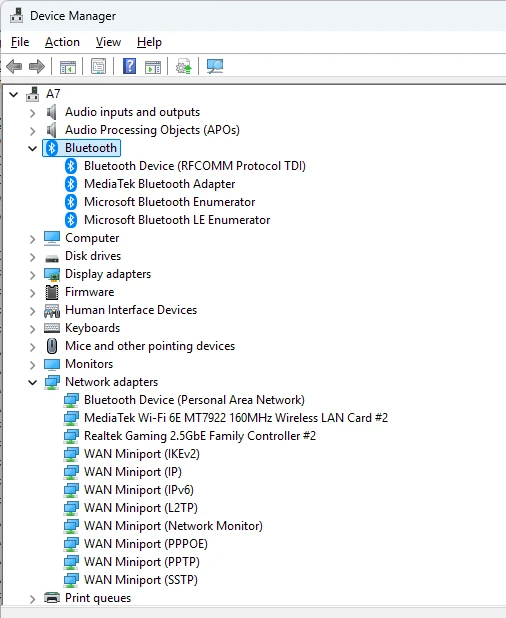Open the View menu
Viewport: 506px width, 618px height.
tap(108, 42)
